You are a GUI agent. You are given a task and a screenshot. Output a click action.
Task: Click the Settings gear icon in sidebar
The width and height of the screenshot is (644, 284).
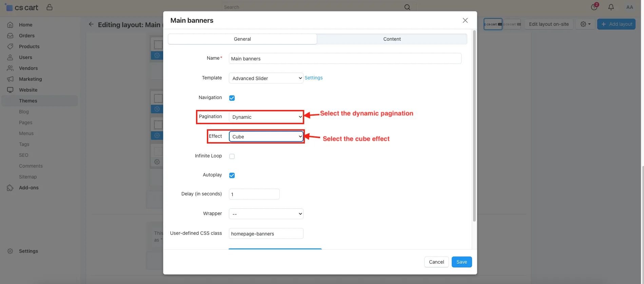(11, 251)
